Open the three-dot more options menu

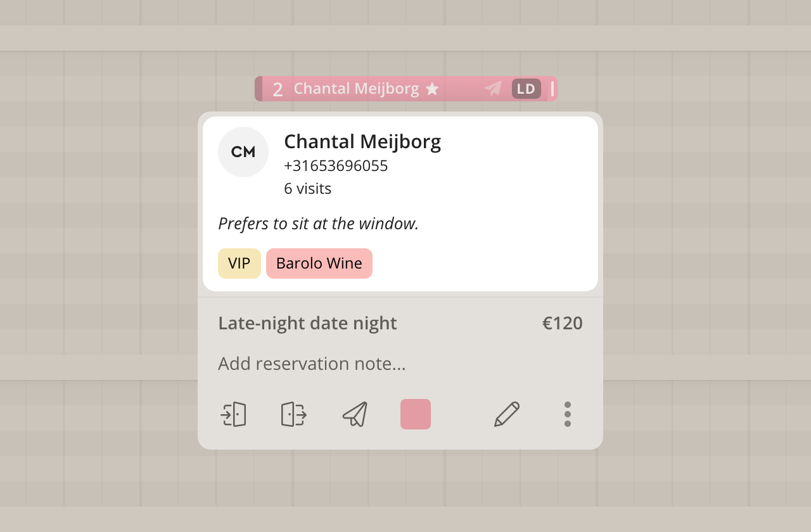pos(568,414)
